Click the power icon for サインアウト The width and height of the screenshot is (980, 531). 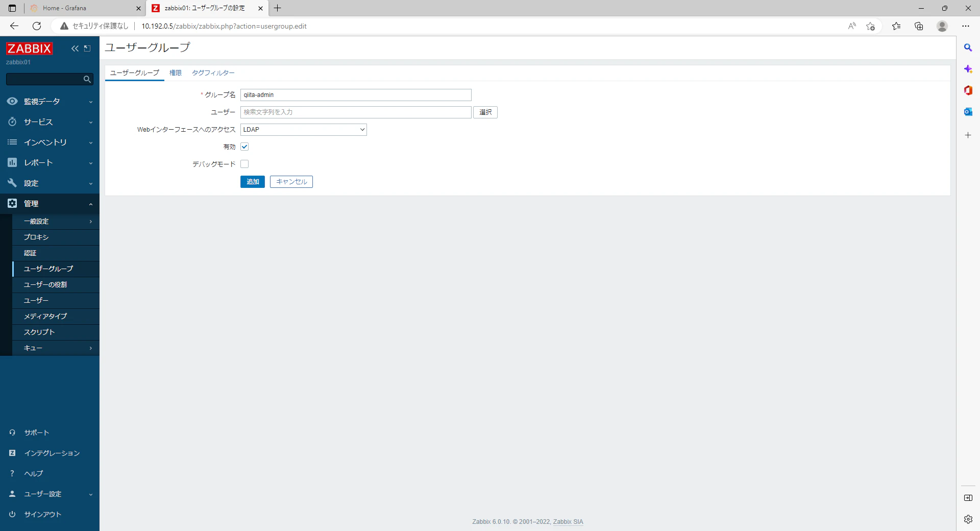pyautogui.click(x=12, y=514)
